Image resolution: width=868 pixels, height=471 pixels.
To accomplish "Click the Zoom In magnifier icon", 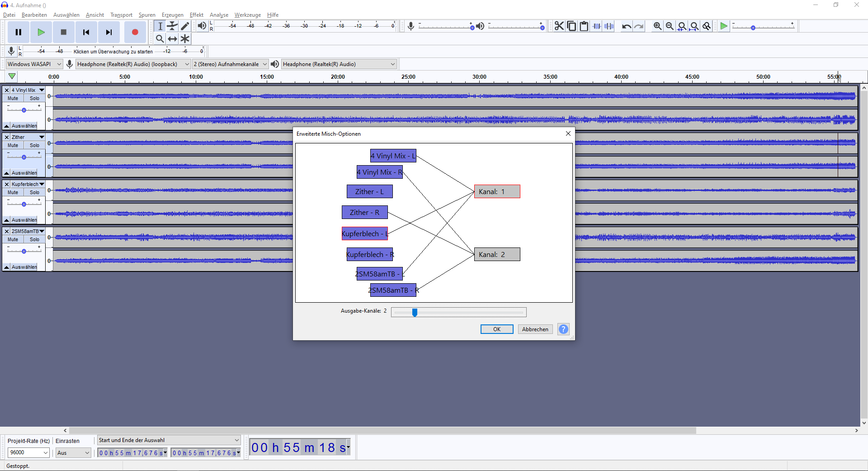I will pos(657,26).
